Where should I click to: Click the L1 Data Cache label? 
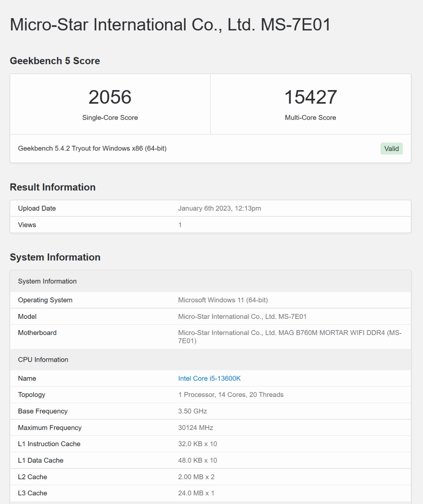point(41,460)
